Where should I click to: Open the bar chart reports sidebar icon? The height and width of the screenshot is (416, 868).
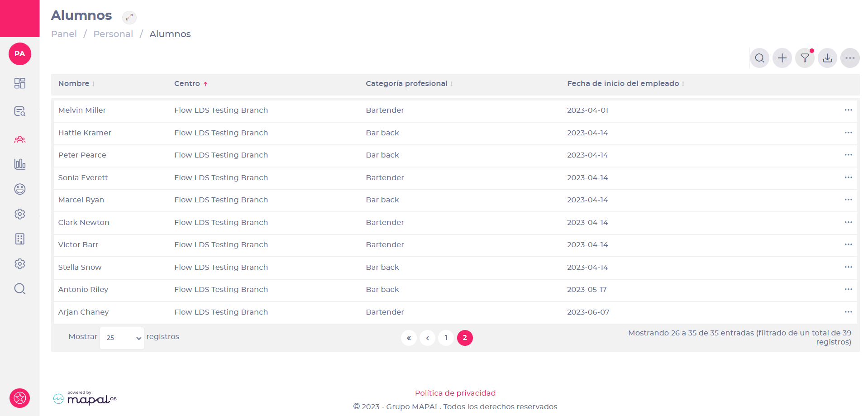[20, 164]
